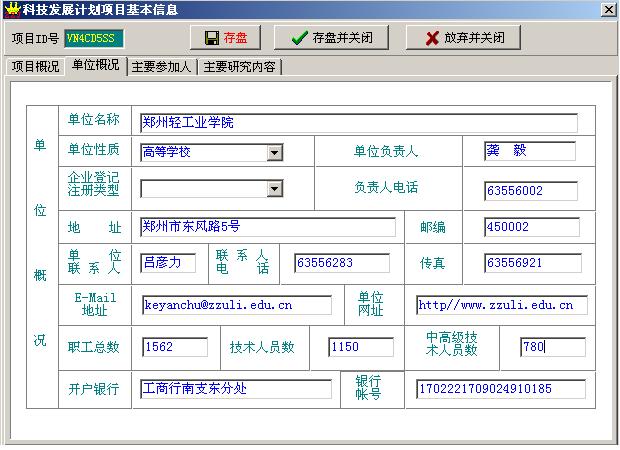Close the window with the X button
Viewport: 620px width, 450px height.
(x=608, y=9)
